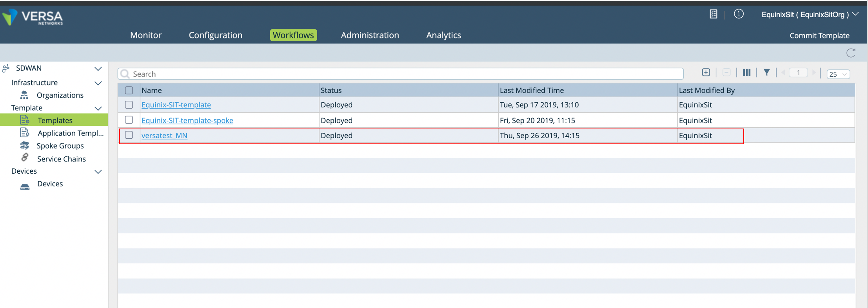
Task: Open the Equinix-SIT-template-spoke link
Action: pyautogui.click(x=187, y=120)
